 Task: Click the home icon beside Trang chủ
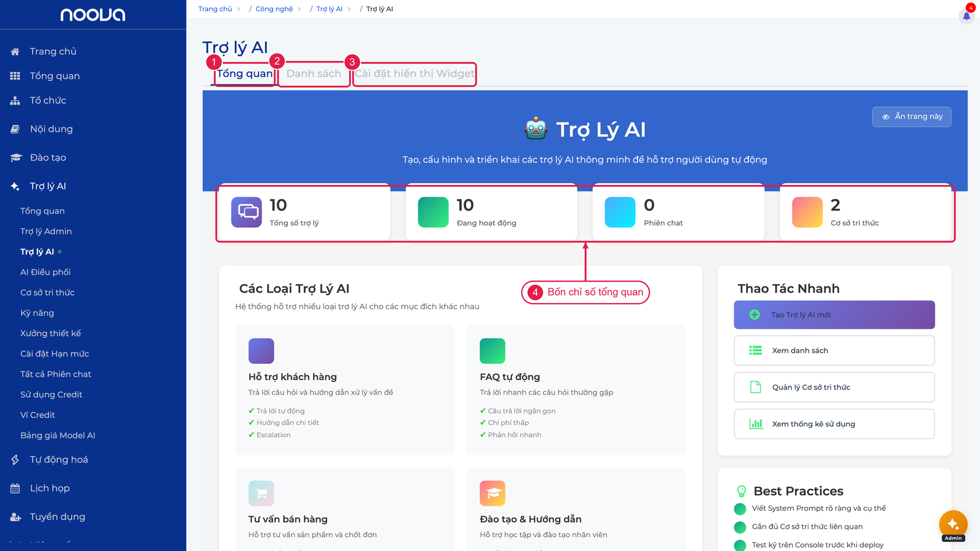click(x=15, y=51)
